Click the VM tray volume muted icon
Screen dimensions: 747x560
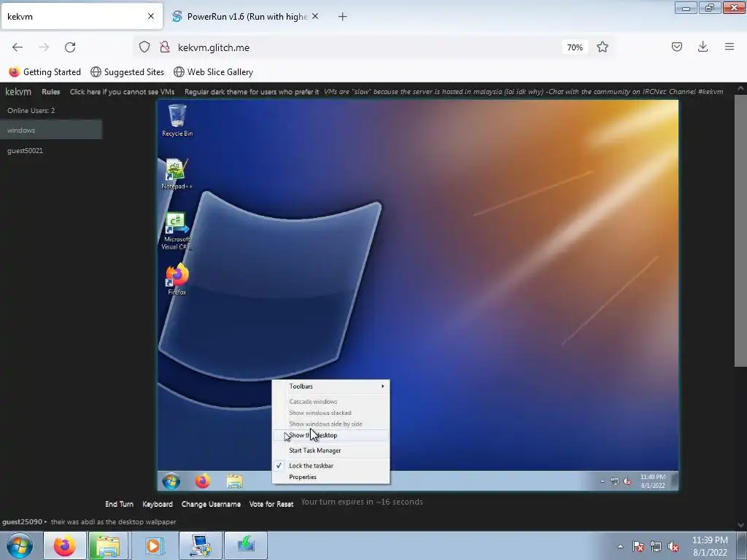627,481
